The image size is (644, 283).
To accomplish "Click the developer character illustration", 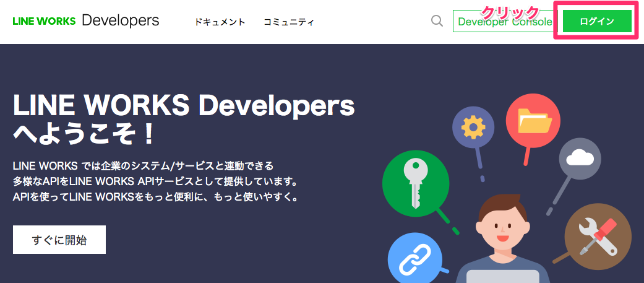I will [503, 239].
